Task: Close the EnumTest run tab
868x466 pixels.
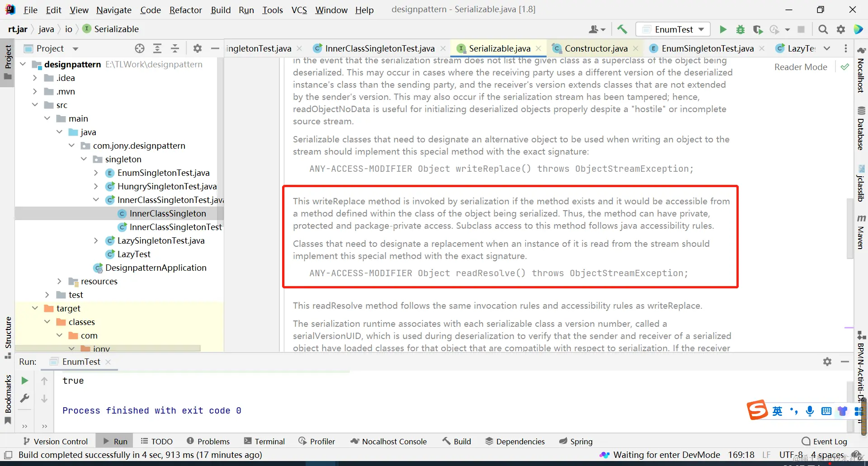Action: (x=108, y=362)
